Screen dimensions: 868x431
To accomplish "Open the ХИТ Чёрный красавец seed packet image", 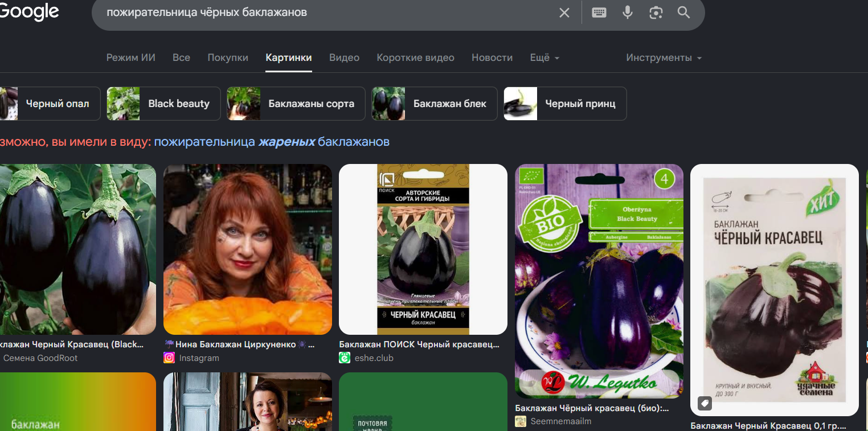I will 775,290.
